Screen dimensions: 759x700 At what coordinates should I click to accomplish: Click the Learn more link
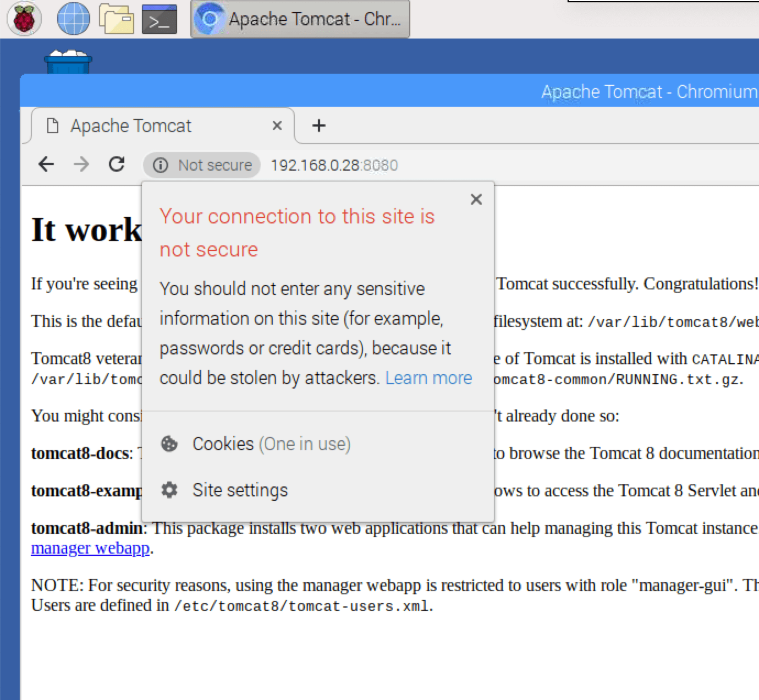click(x=428, y=378)
